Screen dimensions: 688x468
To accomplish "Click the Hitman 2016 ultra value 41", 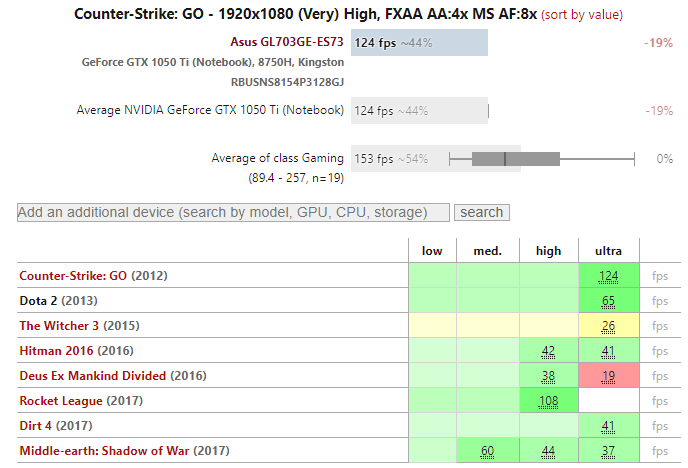I will pyautogui.click(x=609, y=351).
